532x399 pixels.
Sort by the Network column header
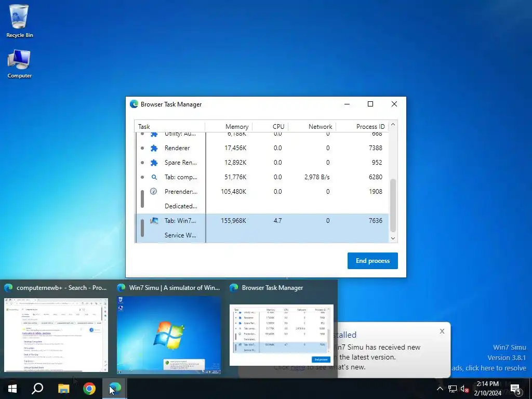[x=312, y=127]
